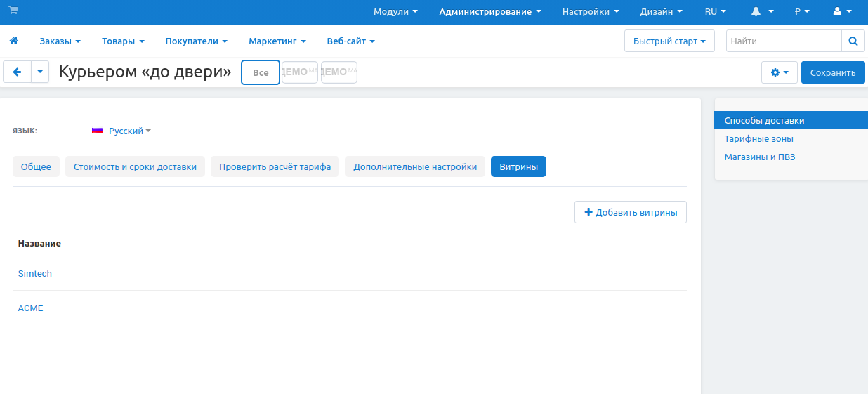The width and height of the screenshot is (868, 394).
Task: Switch to the Стоимость и сроки доставки tab
Action: tap(136, 167)
